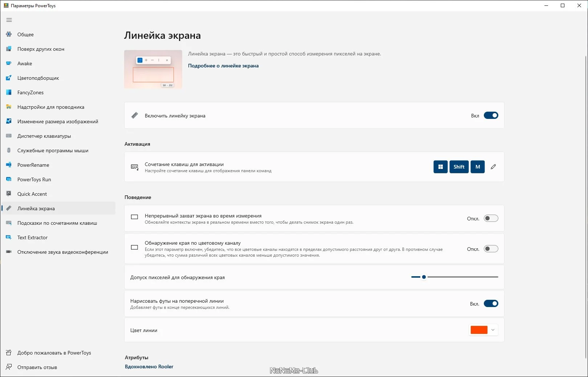
Task: Click the Допуск пикселей slider track right portion
Action: click(463, 277)
